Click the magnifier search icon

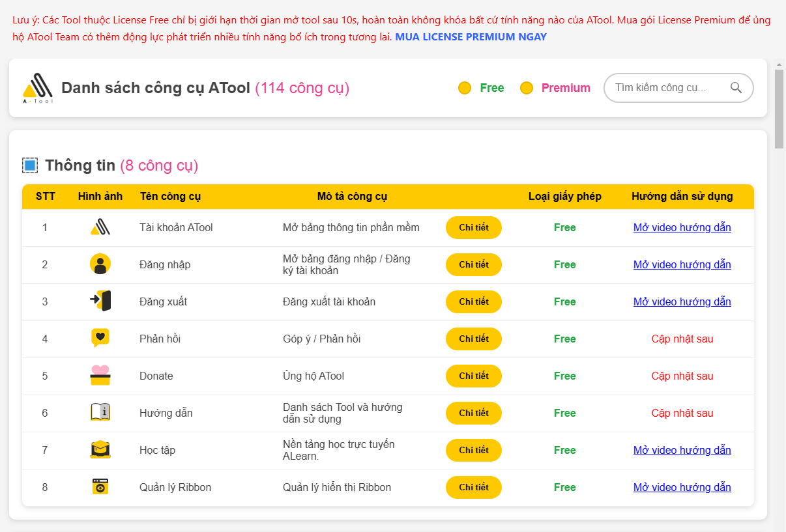coord(736,88)
